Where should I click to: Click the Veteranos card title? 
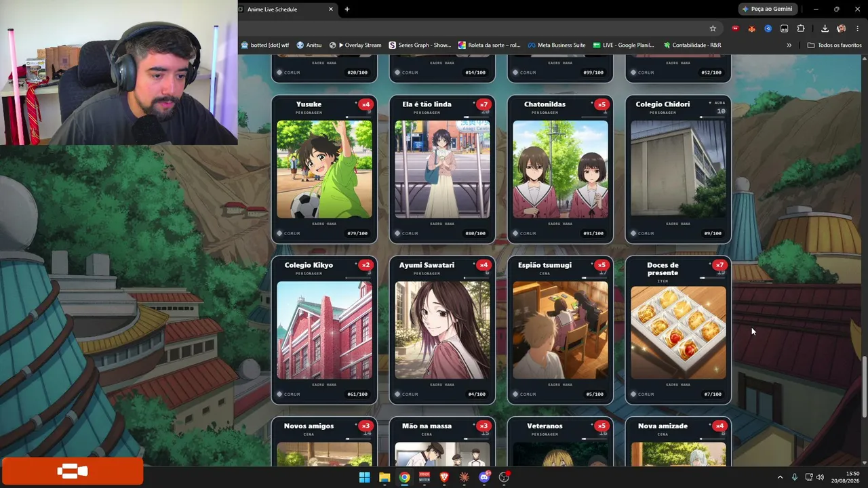pos(545,426)
